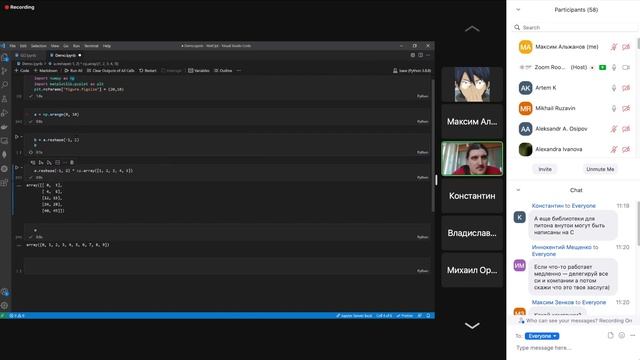The image size is (640, 360).
Task: Click Clear Outputs of All Cells
Action: (x=111, y=71)
